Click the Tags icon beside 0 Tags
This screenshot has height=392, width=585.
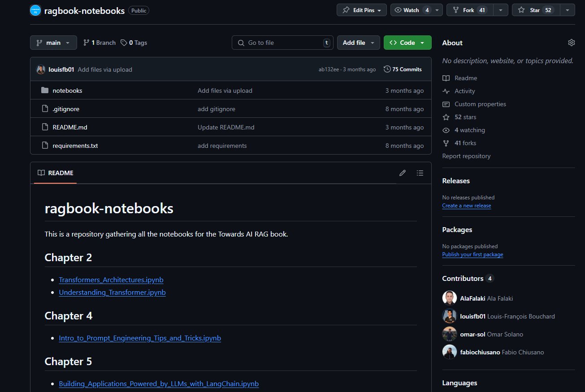(x=124, y=43)
